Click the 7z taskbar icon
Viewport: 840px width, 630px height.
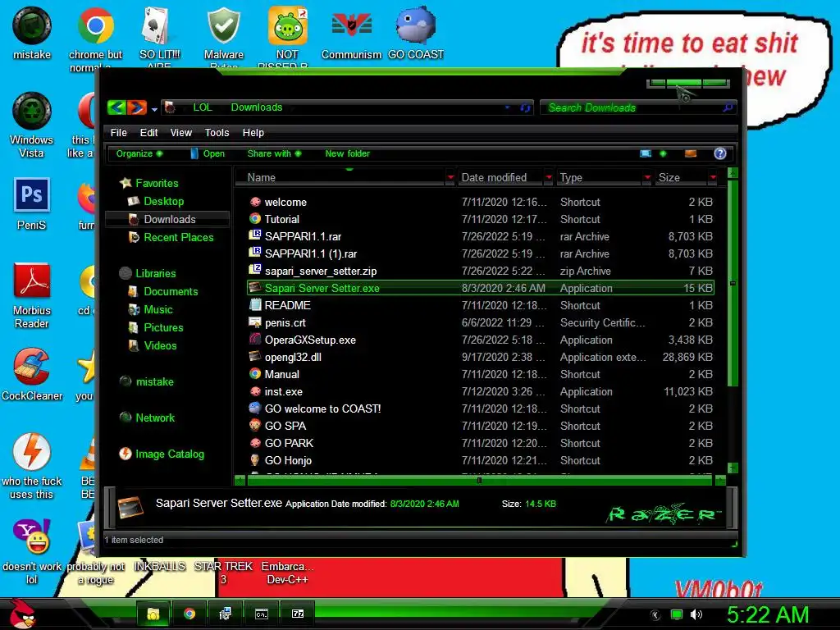(x=297, y=614)
